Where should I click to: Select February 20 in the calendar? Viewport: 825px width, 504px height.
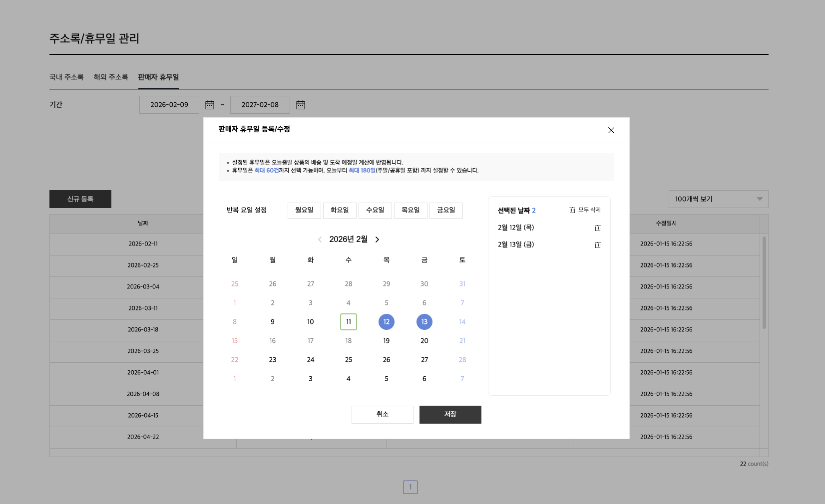click(x=424, y=341)
